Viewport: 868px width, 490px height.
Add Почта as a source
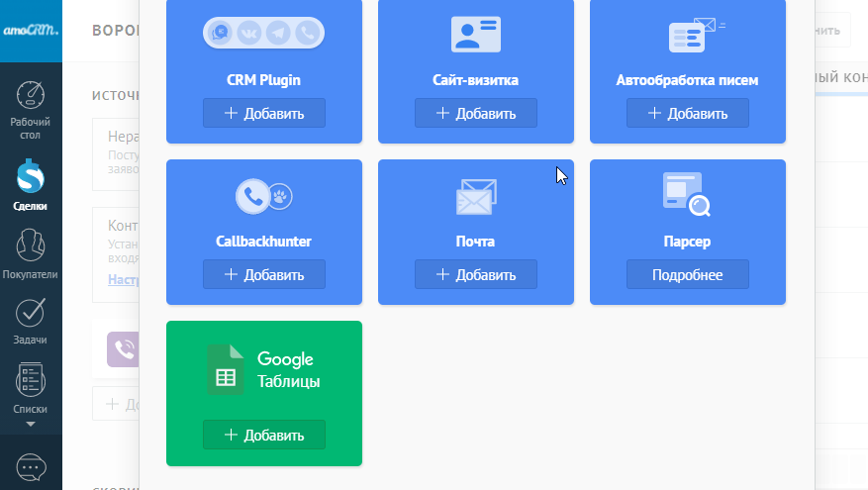point(475,274)
